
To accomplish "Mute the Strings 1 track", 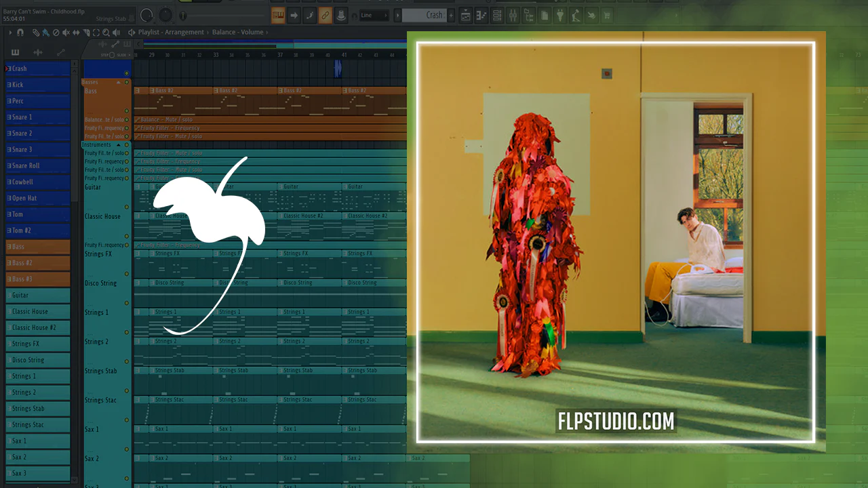I will tap(127, 332).
